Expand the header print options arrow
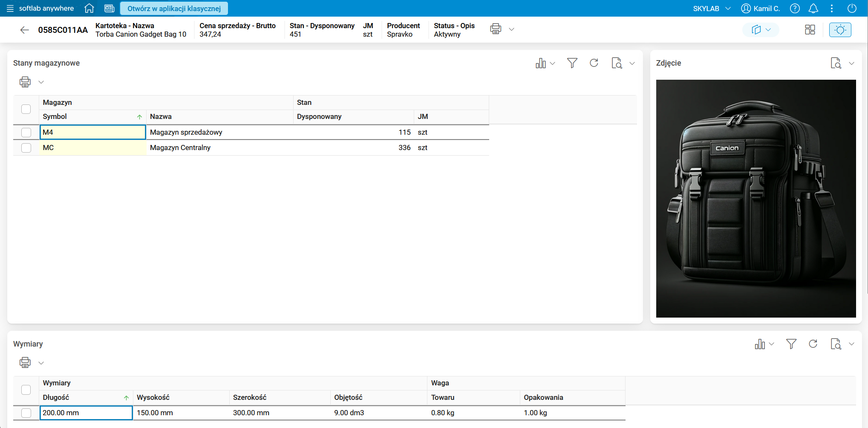This screenshot has width=868, height=428. click(x=512, y=29)
